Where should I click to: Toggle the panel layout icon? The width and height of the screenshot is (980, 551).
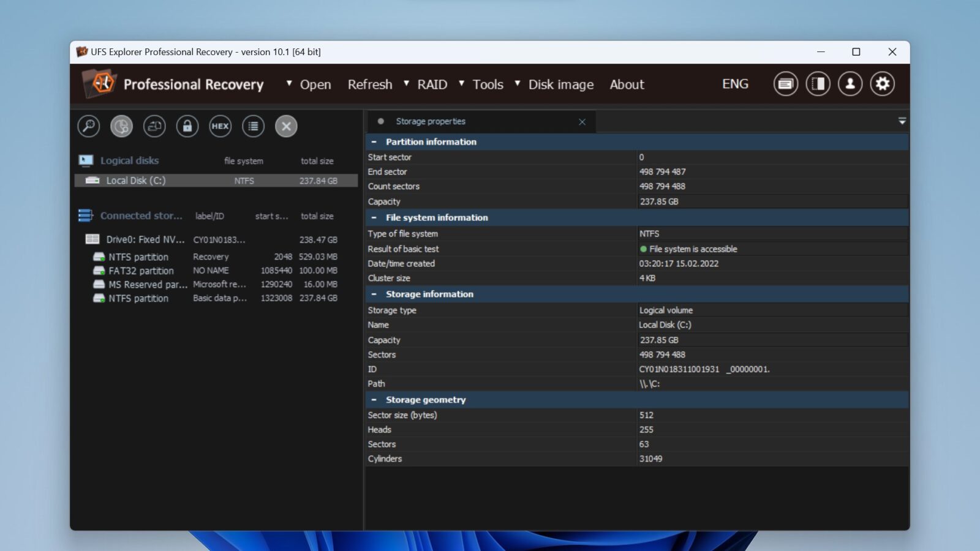coord(817,83)
